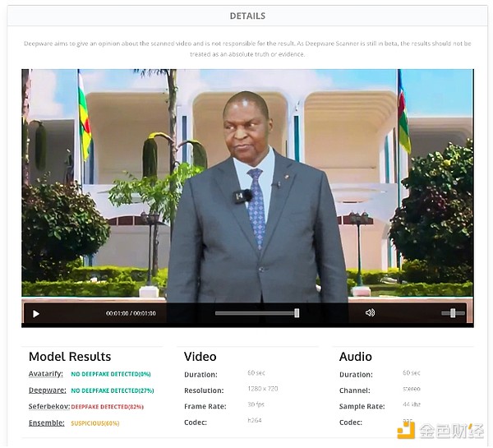Click the Model Results heading
This screenshot has width=493, height=448.
click(70, 357)
